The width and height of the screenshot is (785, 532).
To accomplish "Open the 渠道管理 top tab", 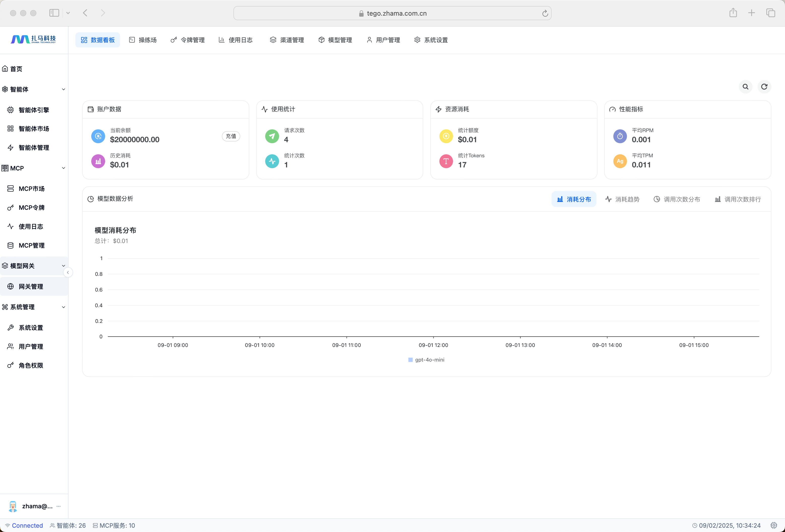I will tap(287, 40).
